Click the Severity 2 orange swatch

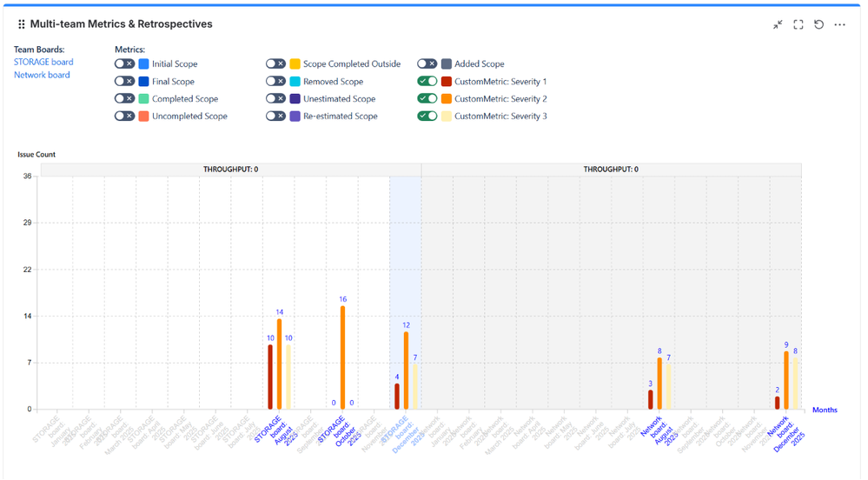pos(447,98)
